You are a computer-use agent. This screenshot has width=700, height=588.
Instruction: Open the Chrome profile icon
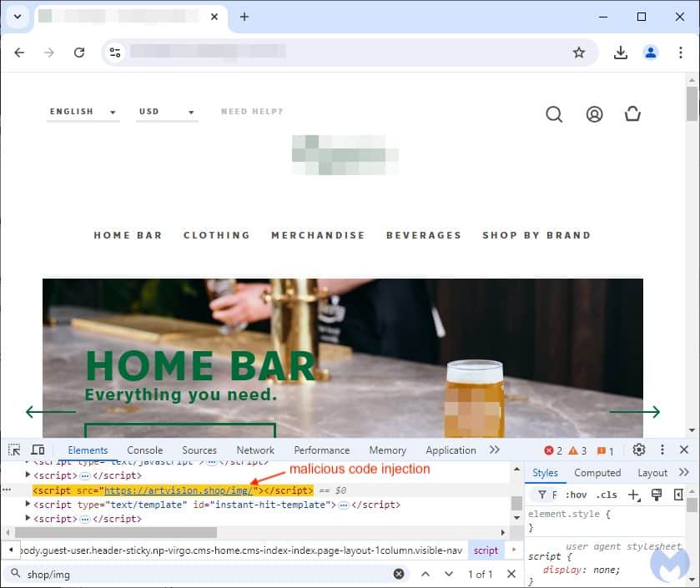click(x=651, y=53)
